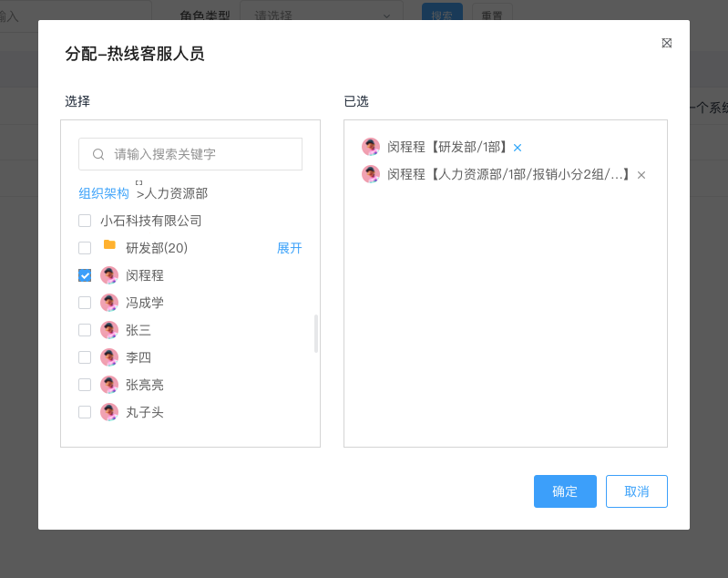
Task: Check the 小石科技有限公司 checkbox
Action: tap(85, 221)
